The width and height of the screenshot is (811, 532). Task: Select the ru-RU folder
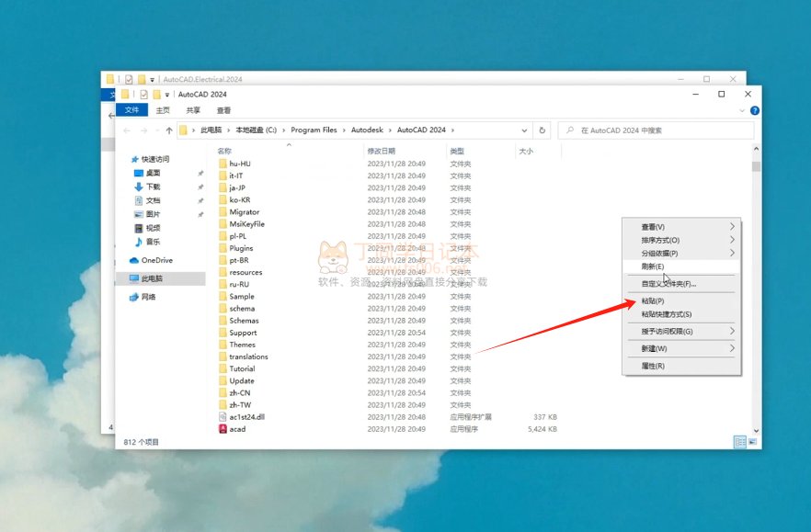[x=239, y=284]
